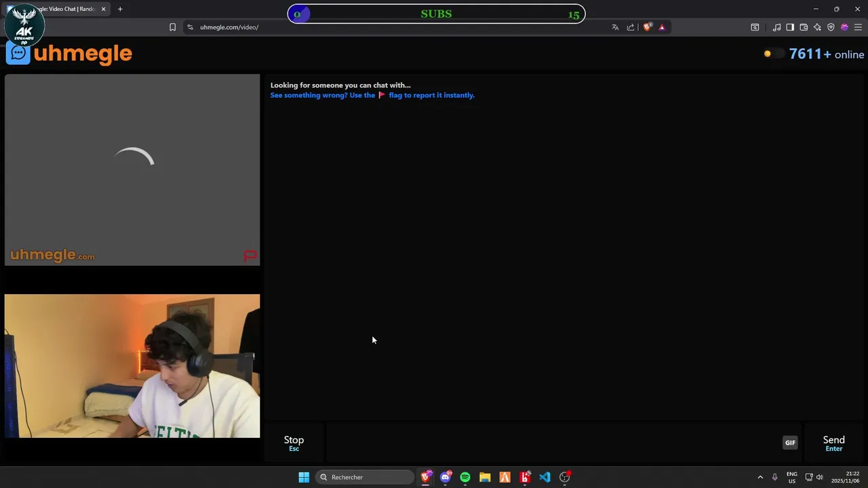This screenshot has height=488, width=868.
Task: Open the browser profile avatar icon
Action: click(844, 27)
